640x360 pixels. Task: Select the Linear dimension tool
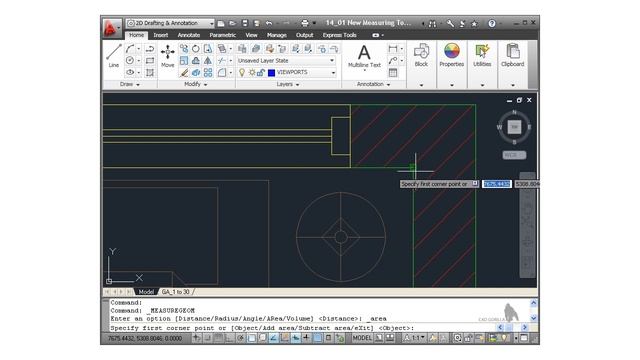tap(393, 49)
